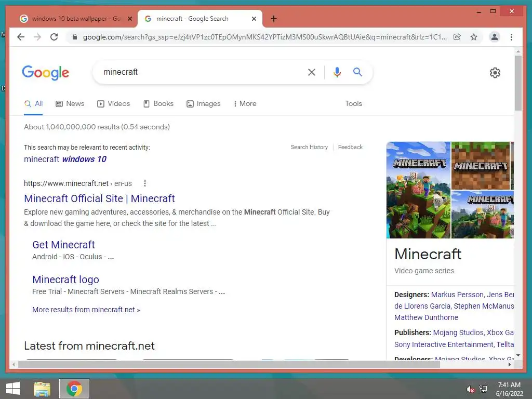Screen dimensions: 532x399
Task: Open the Matthew Dunthorne link
Action: (x=426, y=317)
